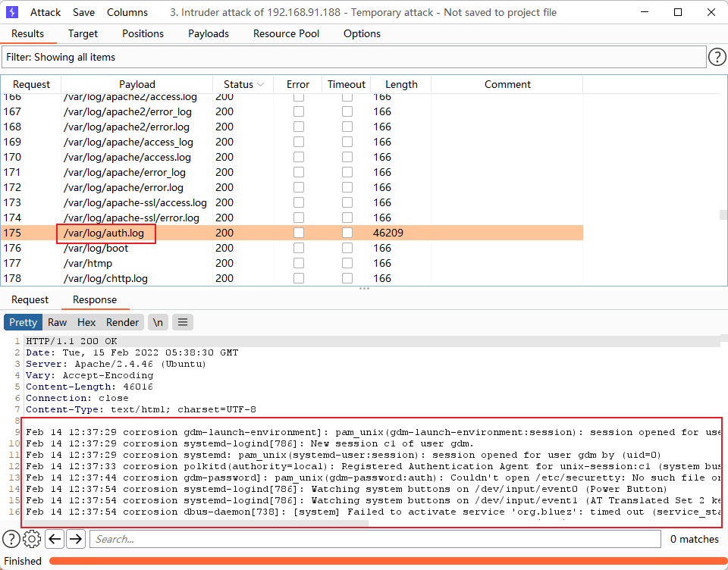Switch to the Payloads tab
Image resolution: width=728 pixels, height=570 pixels.
[209, 34]
